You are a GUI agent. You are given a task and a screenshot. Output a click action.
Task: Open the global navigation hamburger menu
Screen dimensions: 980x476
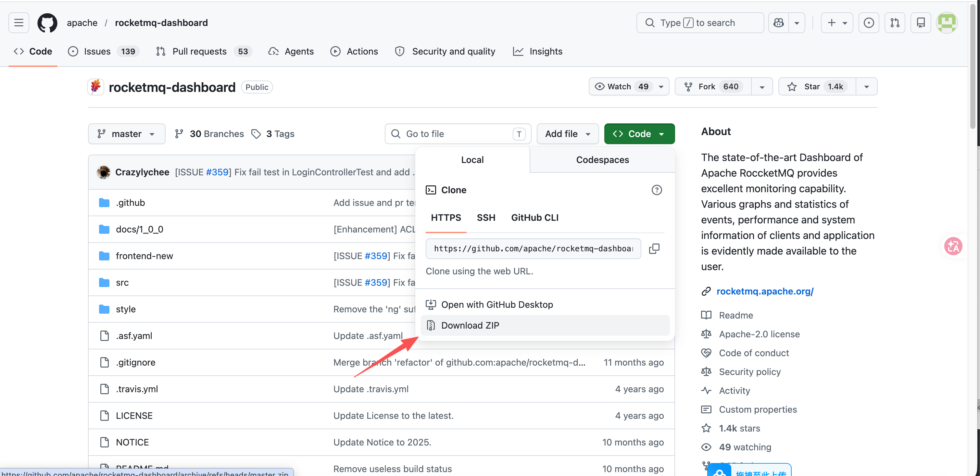tap(19, 23)
